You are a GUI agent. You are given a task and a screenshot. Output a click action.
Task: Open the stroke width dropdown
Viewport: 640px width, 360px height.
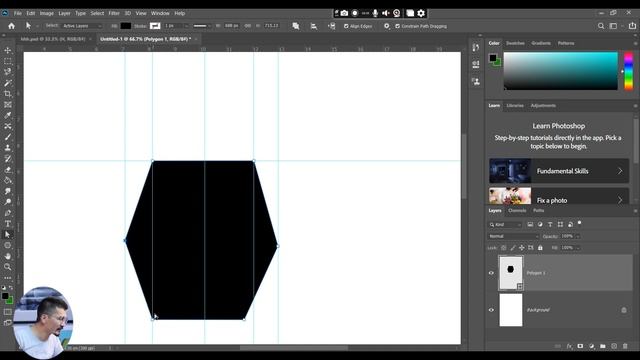tap(187, 26)
